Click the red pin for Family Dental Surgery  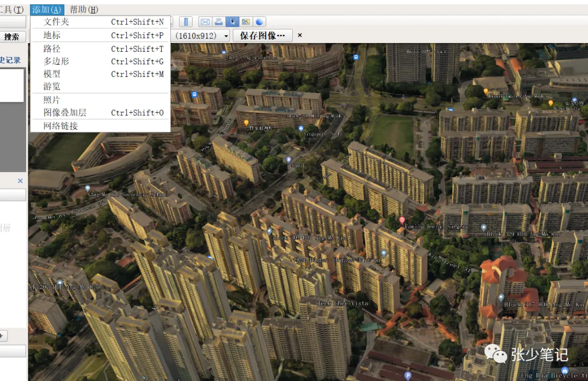pyautogui.click(x=402, y=220)
